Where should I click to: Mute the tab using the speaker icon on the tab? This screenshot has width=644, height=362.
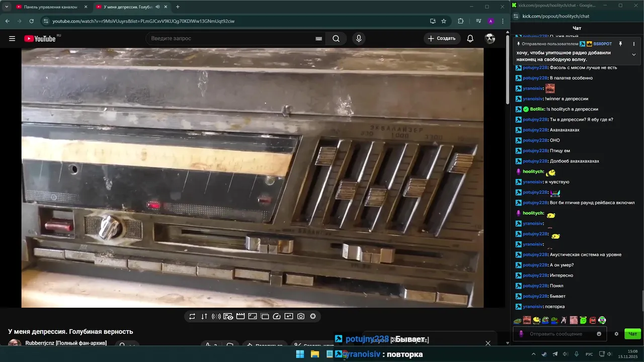(x=157, y=7)
